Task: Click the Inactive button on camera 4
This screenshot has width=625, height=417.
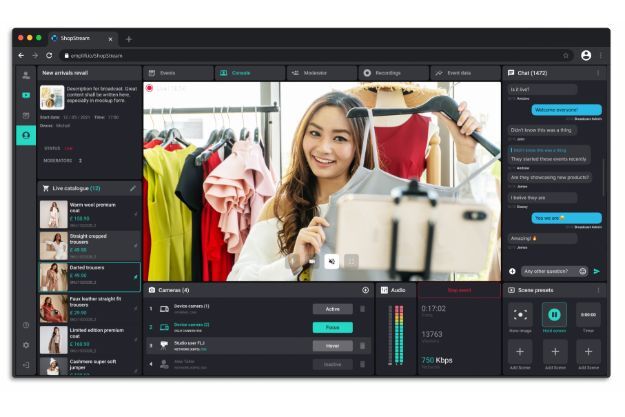Action: tap(333, 364)
